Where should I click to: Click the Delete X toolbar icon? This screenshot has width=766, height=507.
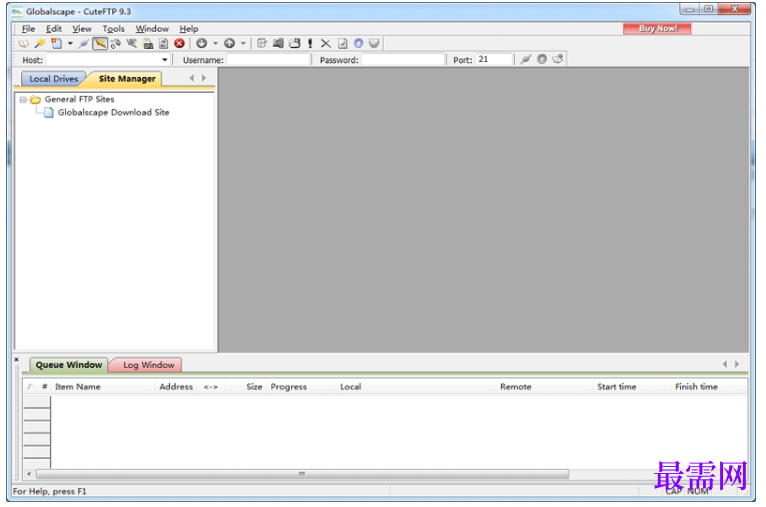[326, 43]
